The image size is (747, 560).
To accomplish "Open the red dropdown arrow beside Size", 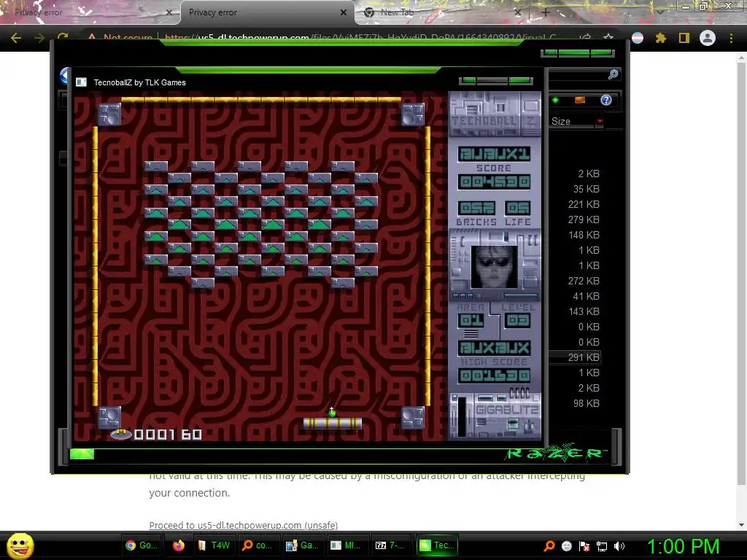I will point(600,122).
